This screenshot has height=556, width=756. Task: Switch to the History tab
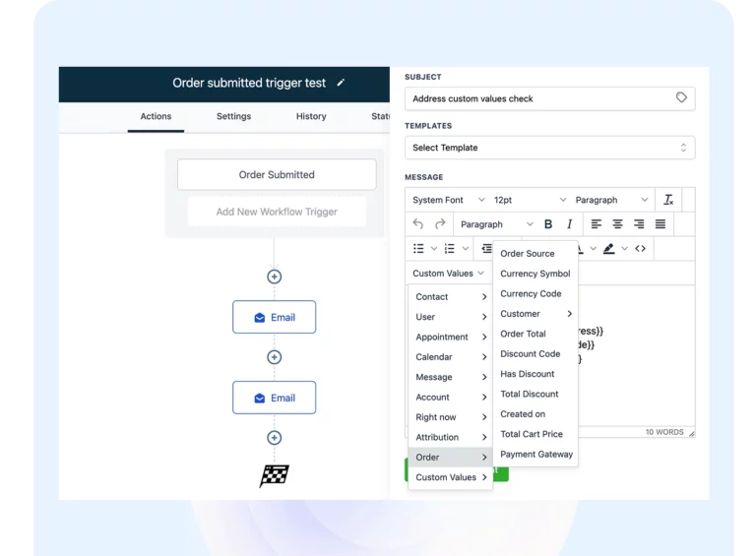coord(311,116)
